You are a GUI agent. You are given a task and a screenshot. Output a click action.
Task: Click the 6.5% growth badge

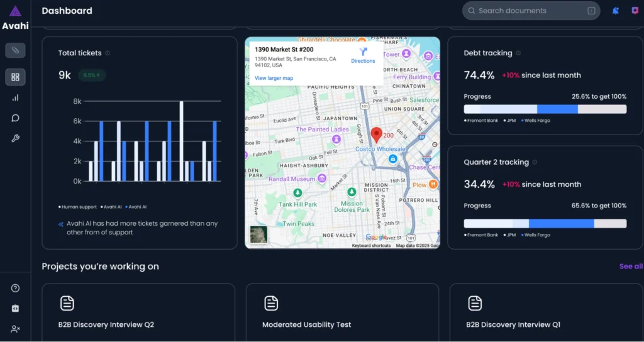pos(92,75)
